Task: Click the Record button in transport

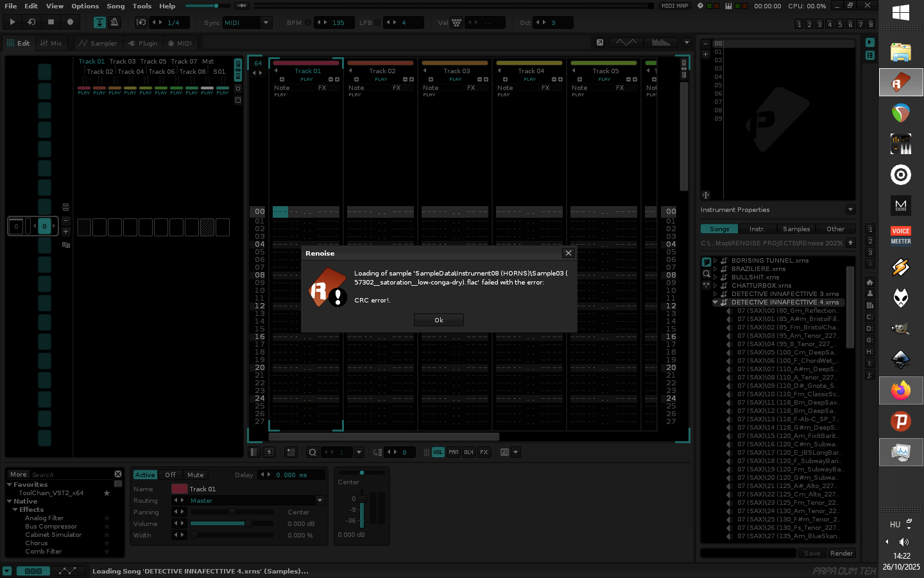Action: tap(70, 22)
